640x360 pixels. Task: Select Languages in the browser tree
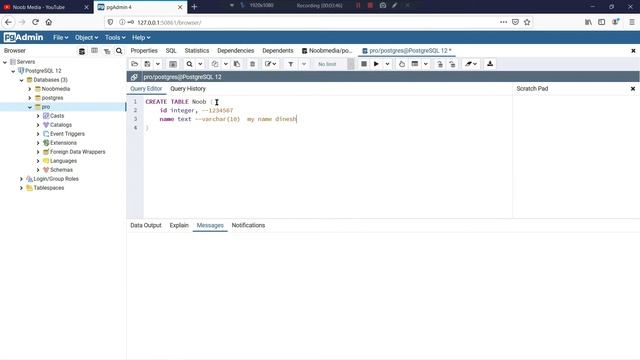tap(63, 161)
